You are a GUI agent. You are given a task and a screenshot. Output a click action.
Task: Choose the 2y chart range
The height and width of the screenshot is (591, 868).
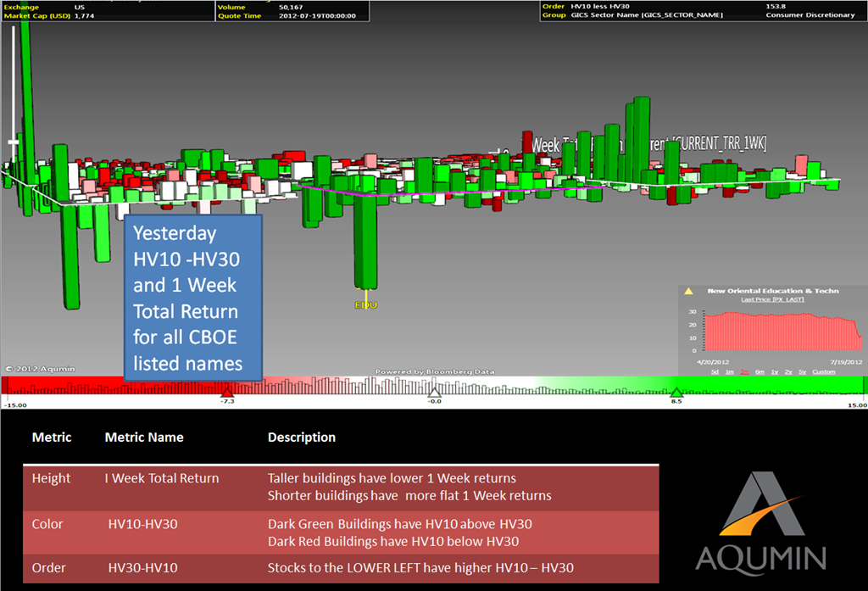click(788, 371)
